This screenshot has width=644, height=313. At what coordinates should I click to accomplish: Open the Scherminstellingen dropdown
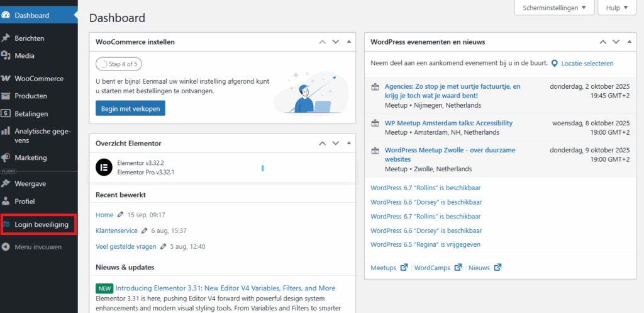[554, 8]
